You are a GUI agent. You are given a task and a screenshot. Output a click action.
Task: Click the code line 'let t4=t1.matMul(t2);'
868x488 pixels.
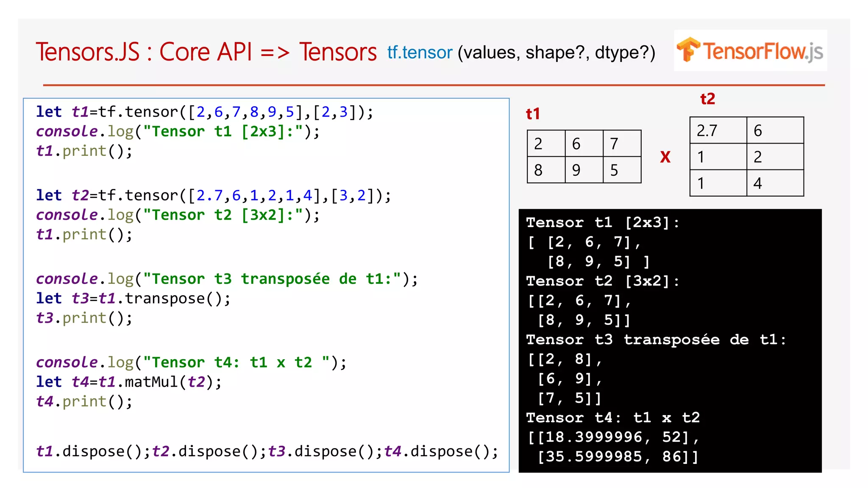pyautogui.click(x=129, y=382)
